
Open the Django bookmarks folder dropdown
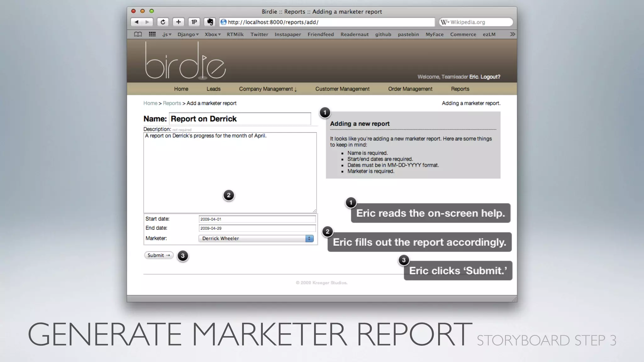tap(188, 35)
